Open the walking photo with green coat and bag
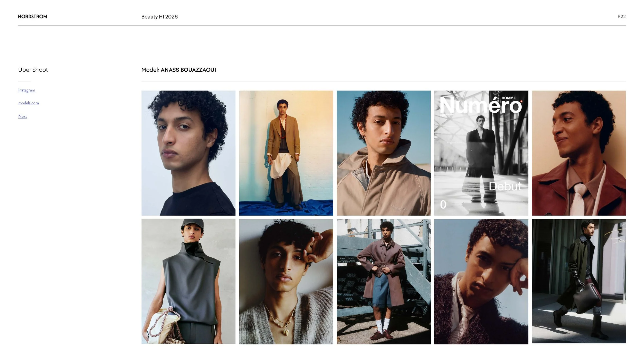 pyautogui.click(x=579, y=281)
